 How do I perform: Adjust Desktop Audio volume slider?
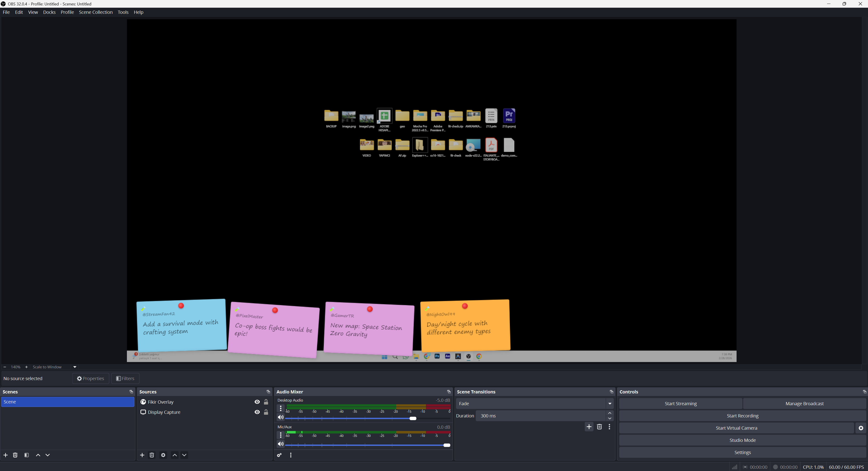(368, 419)
